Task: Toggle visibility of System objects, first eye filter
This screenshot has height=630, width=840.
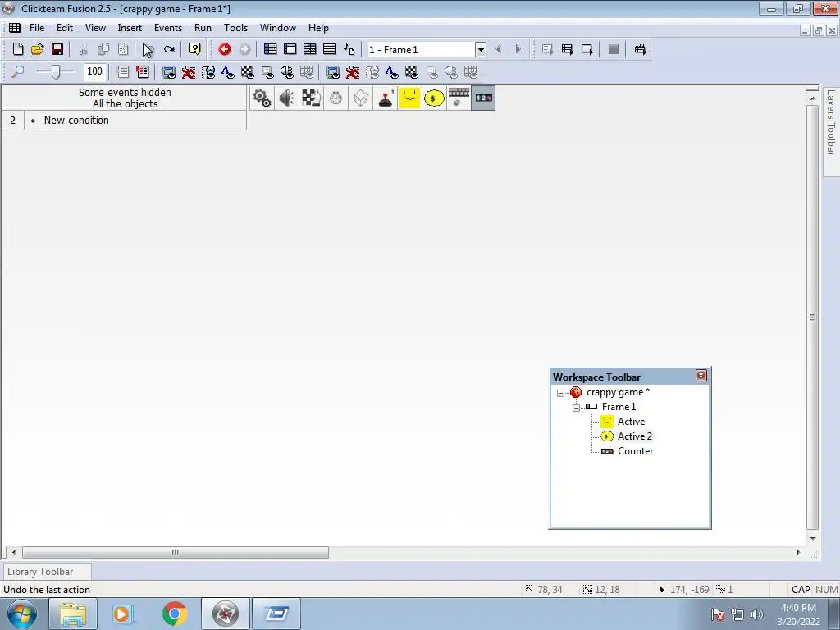Action: coord(169,72)
